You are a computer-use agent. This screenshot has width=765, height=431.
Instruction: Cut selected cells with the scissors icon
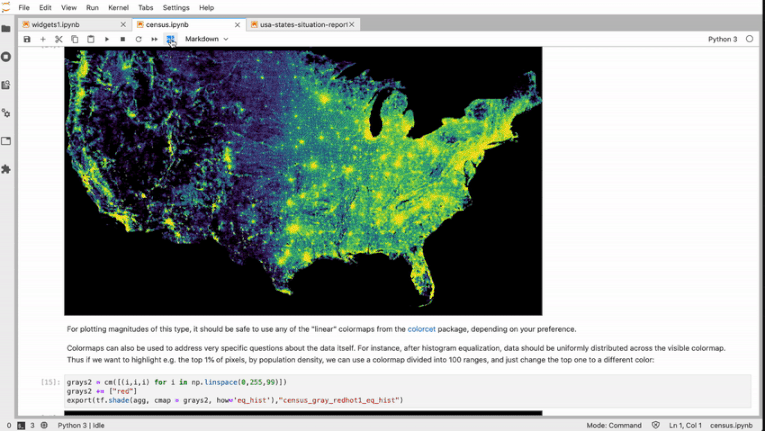(x=59, y=39)
